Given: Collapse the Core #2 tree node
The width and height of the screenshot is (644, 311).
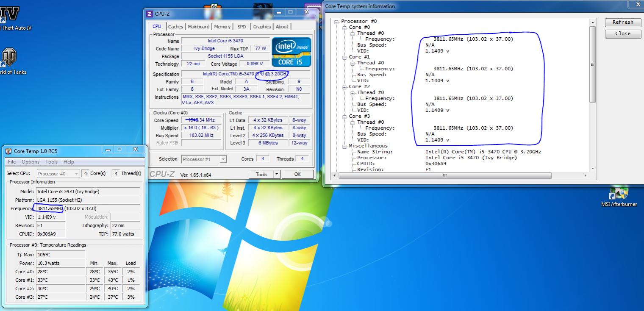Looking at the screenshot, I should click(x=345, y=86).
